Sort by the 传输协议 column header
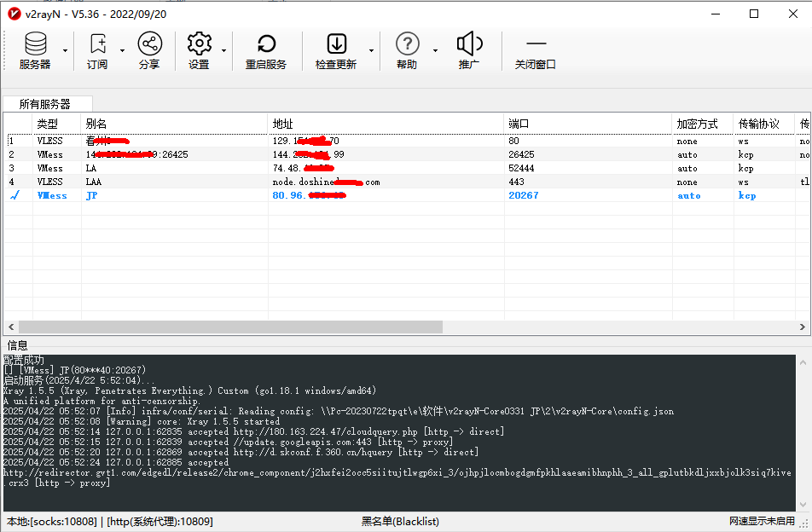812x532 pixels. pyautogui.click(x=764, y=124)
